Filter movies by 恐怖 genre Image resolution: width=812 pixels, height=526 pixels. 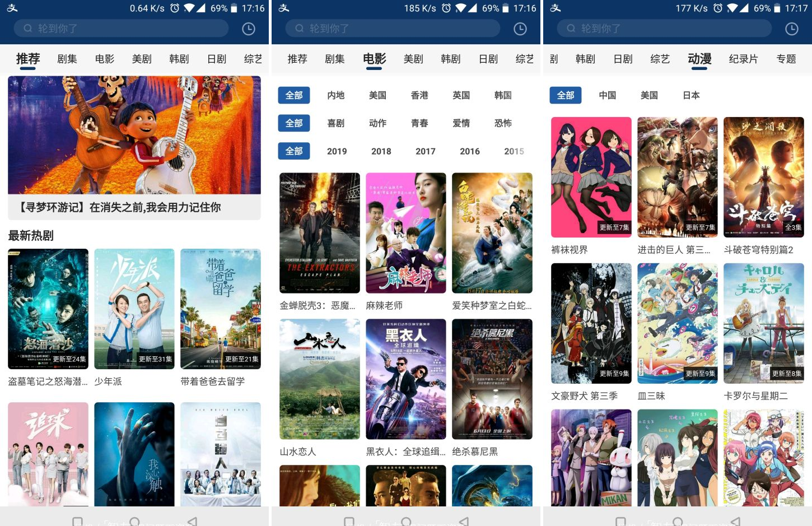503,123
